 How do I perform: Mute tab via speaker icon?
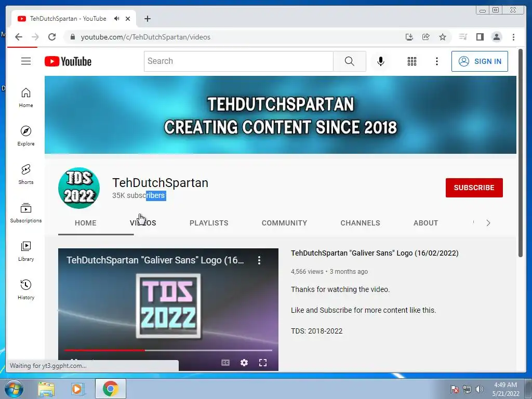tap(117, 19)
